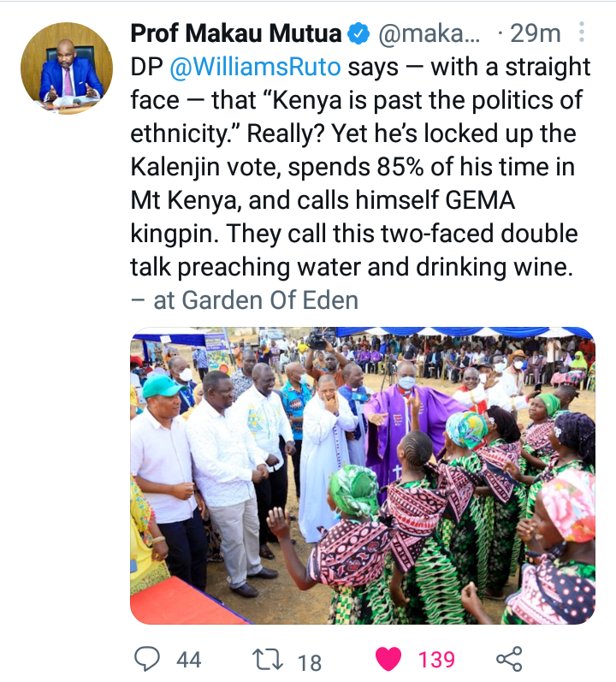Open the Garden Of Eden location link
Viewport: 616px width, 682px height.
tap(269, 300)
